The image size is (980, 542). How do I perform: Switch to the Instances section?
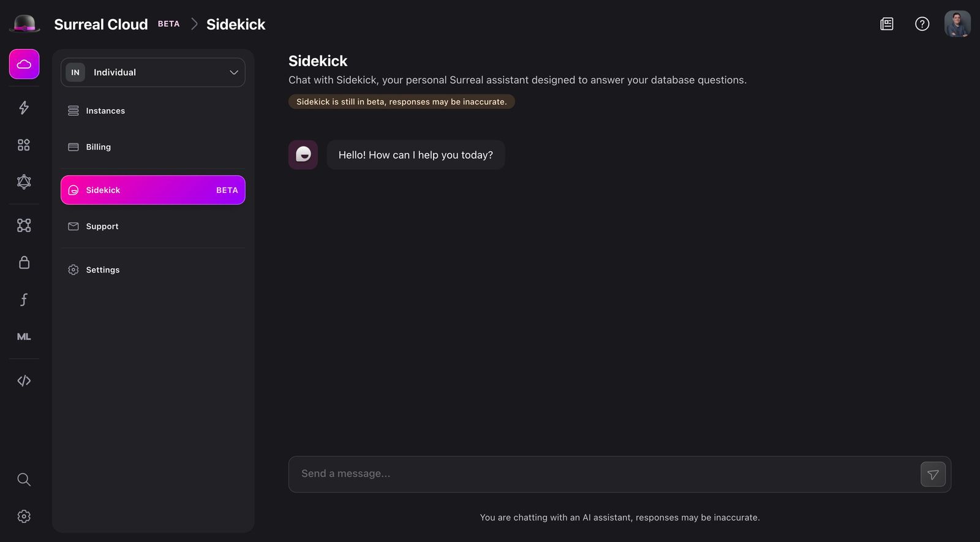coord(105,111)
